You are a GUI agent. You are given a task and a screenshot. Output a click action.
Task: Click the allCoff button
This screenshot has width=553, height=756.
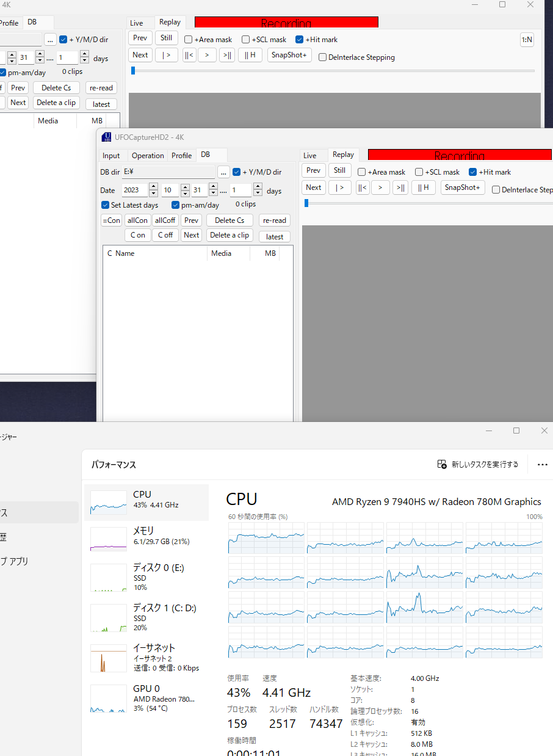(x=165, y=220)
